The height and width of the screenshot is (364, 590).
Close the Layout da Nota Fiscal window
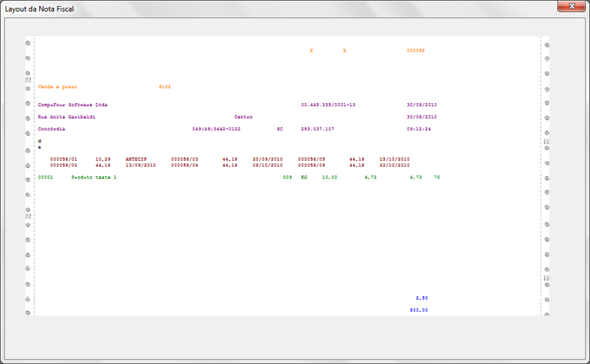click(x=566, y=6)
